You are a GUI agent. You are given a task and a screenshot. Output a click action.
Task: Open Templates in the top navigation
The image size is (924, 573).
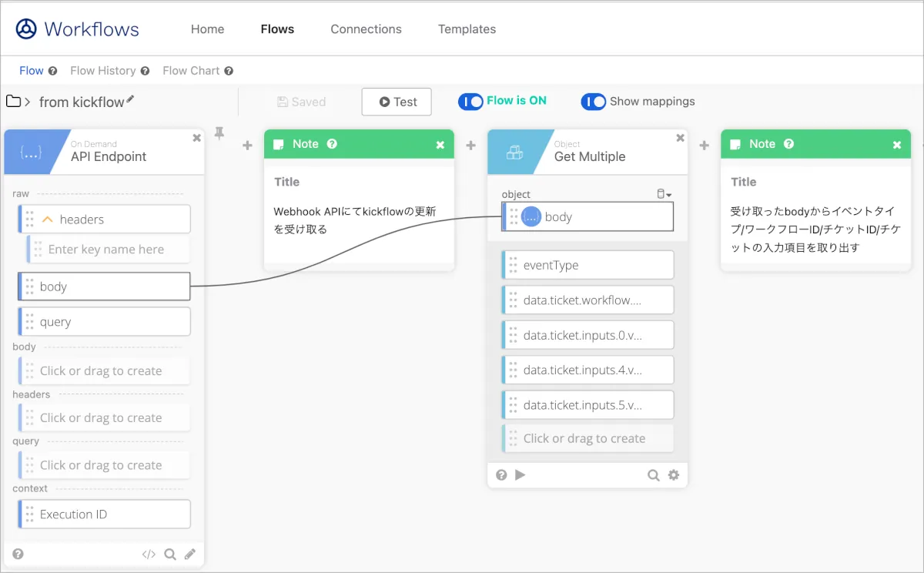click(467, 29)
